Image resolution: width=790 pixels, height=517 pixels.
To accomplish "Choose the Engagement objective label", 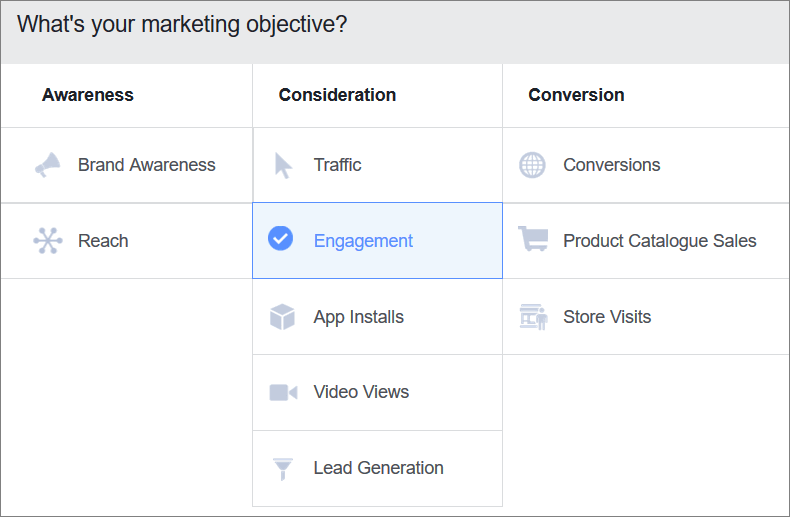I will pyautogui.click(x=363, y=241).
